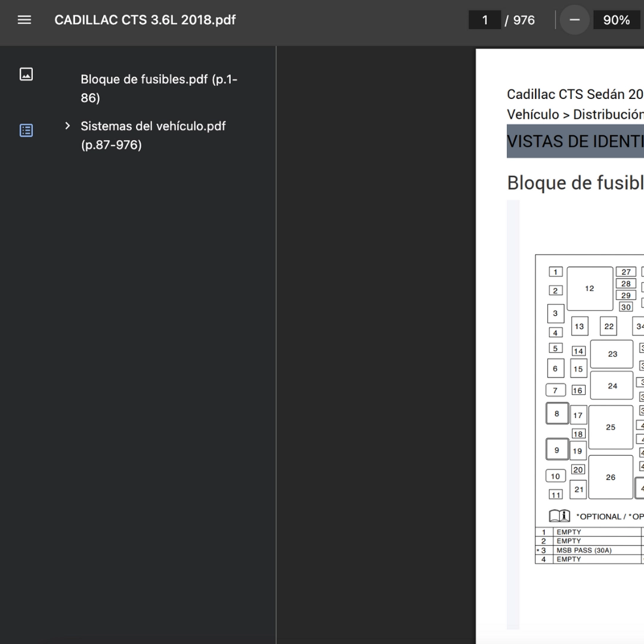The image size is (644, 644).
Task: Zoom out using the minus button
Action: pos(574,20)
